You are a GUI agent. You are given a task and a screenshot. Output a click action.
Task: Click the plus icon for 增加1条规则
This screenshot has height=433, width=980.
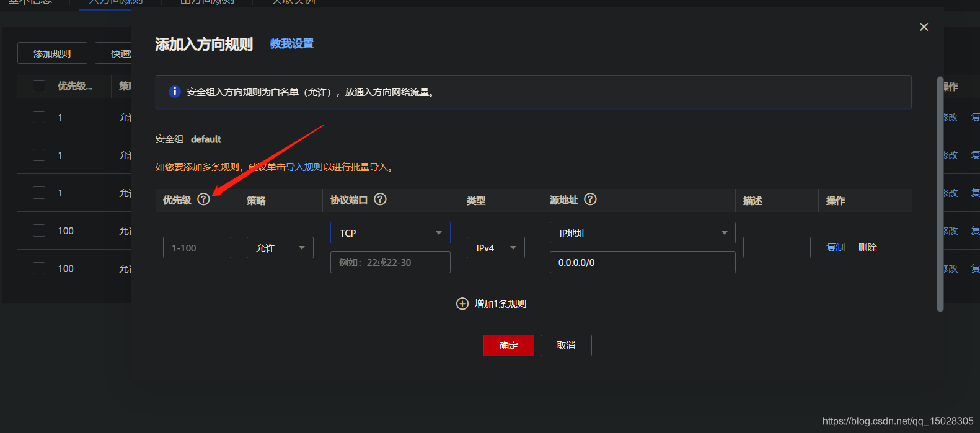click(462, 304)
